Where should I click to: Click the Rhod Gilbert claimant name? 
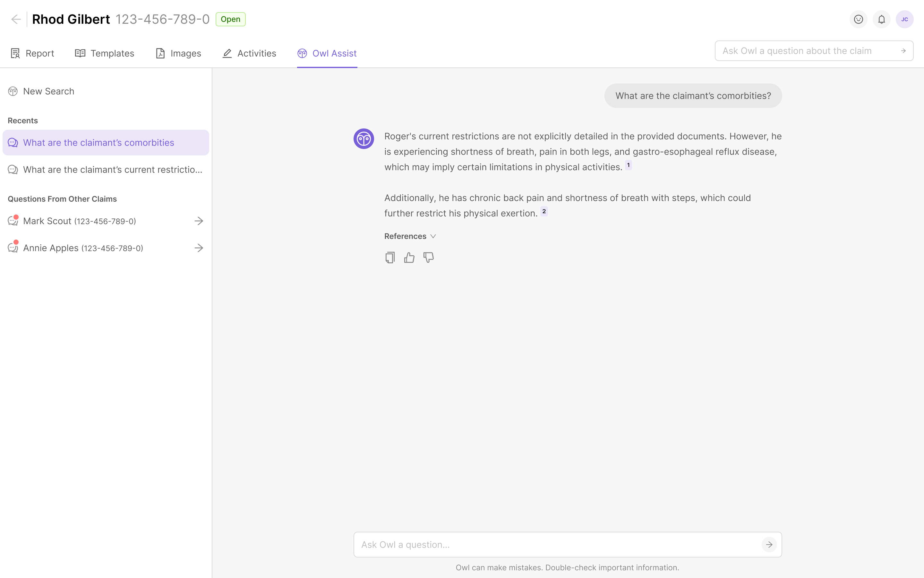click(71, 19)
